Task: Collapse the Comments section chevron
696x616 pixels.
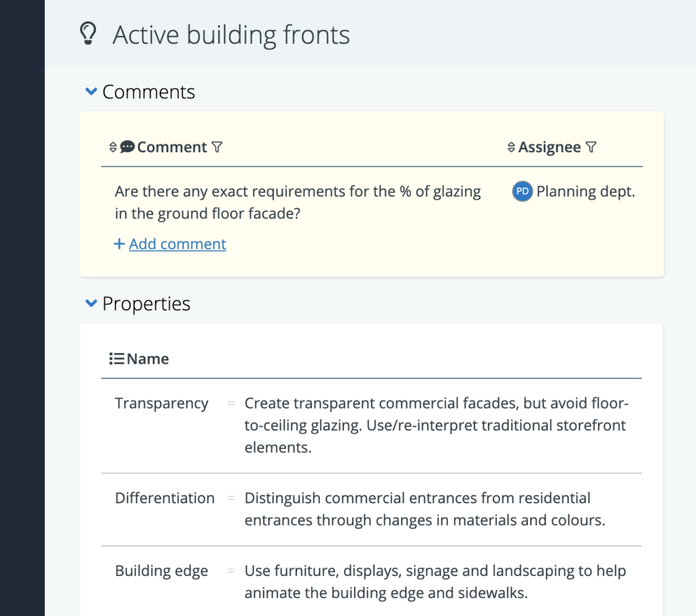Action: pos(91,92)
